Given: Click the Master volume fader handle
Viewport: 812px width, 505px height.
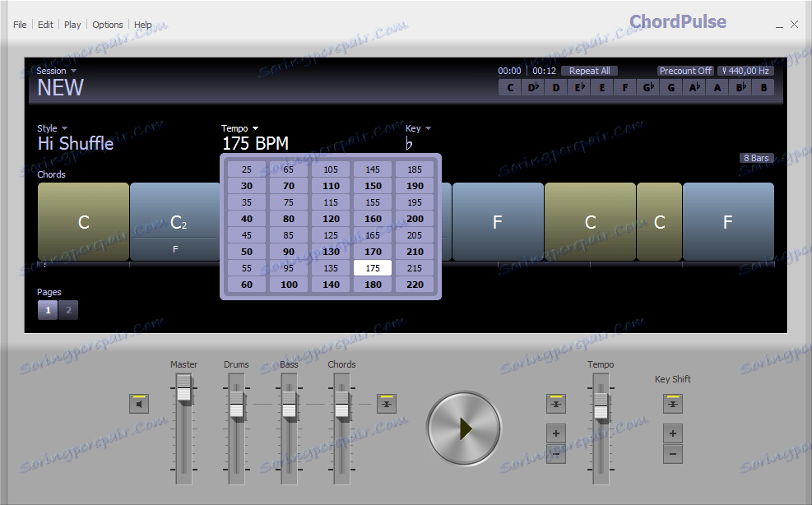Looking at the screenshot, I should 183,388.
